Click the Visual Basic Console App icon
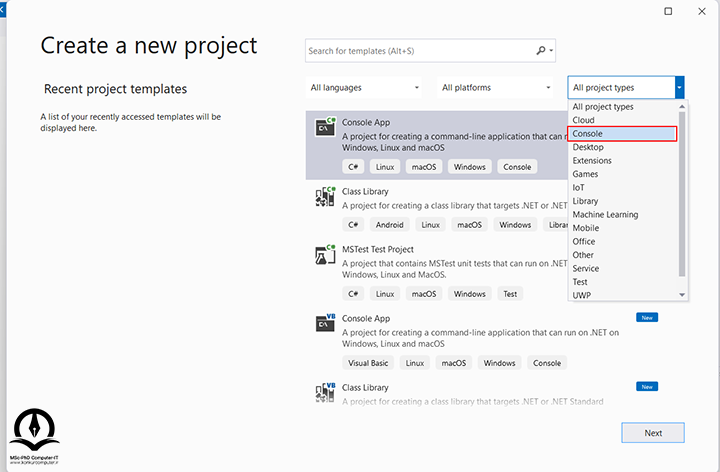The height and width of the screenshot is (472, 720). pyautogui.click(x=325, y=323)
